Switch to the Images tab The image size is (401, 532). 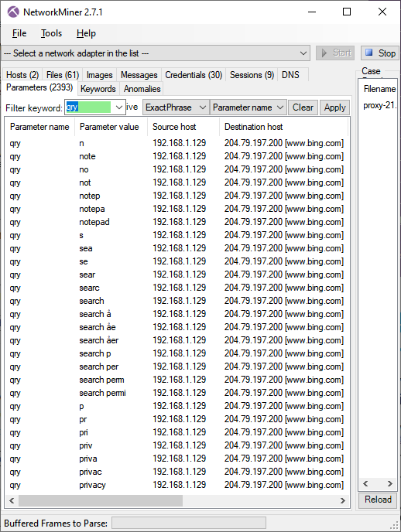99,75
